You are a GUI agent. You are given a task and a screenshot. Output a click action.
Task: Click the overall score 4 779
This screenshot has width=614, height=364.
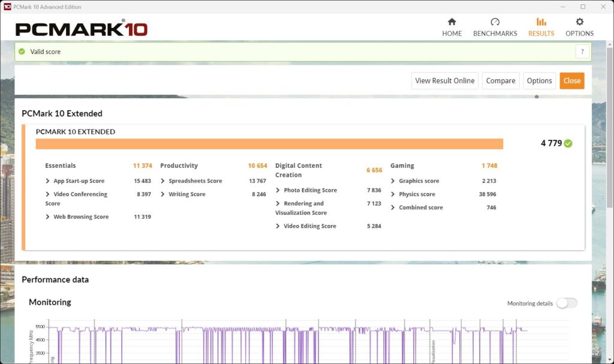[552, 143]
